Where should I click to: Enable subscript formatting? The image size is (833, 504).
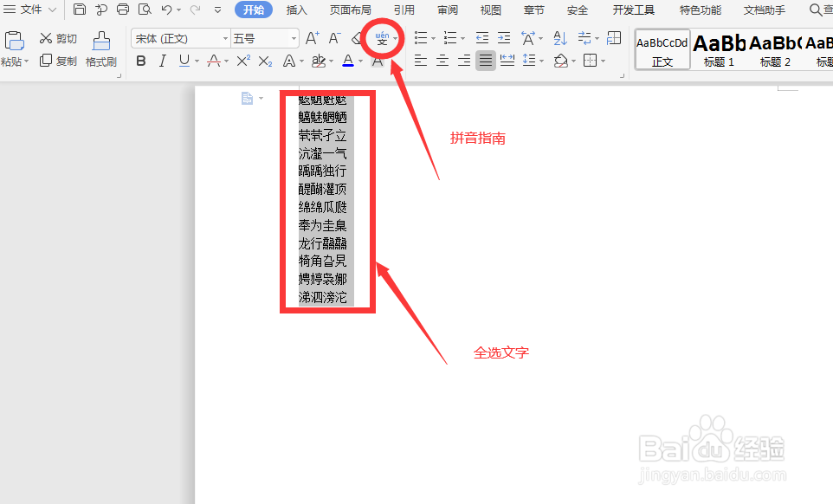coord(264,60)
